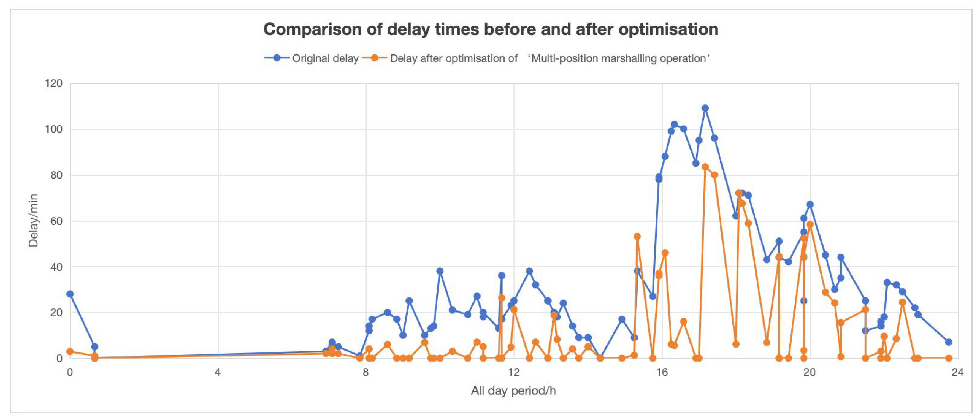Screen dimensions: 980x420
Task: Click the x-axis tick label 4
Action: pos(218,372)
